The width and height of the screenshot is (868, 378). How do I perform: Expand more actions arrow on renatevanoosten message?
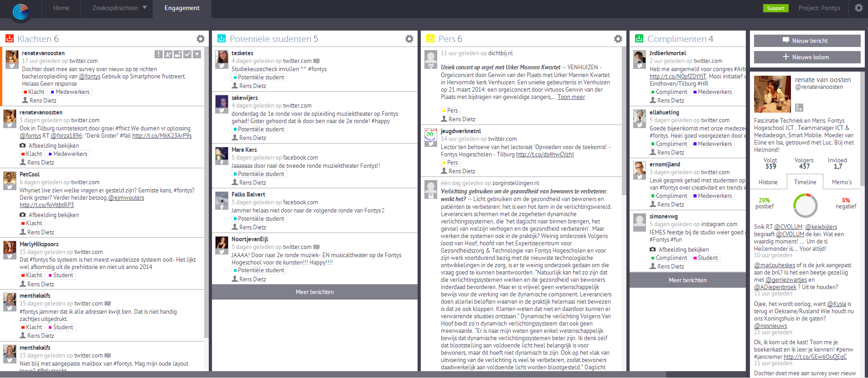point(197,54)
